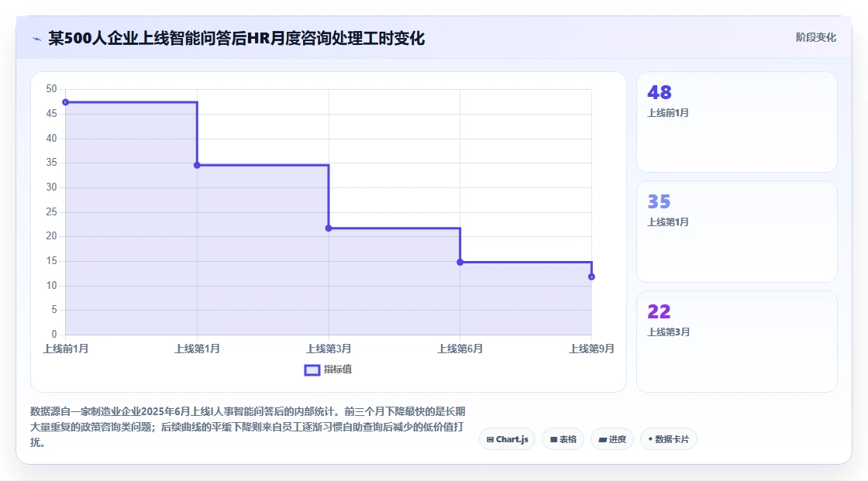This screenshot has width=868, height=481.
Task: Select the 表格 tag
Action: 563,439
